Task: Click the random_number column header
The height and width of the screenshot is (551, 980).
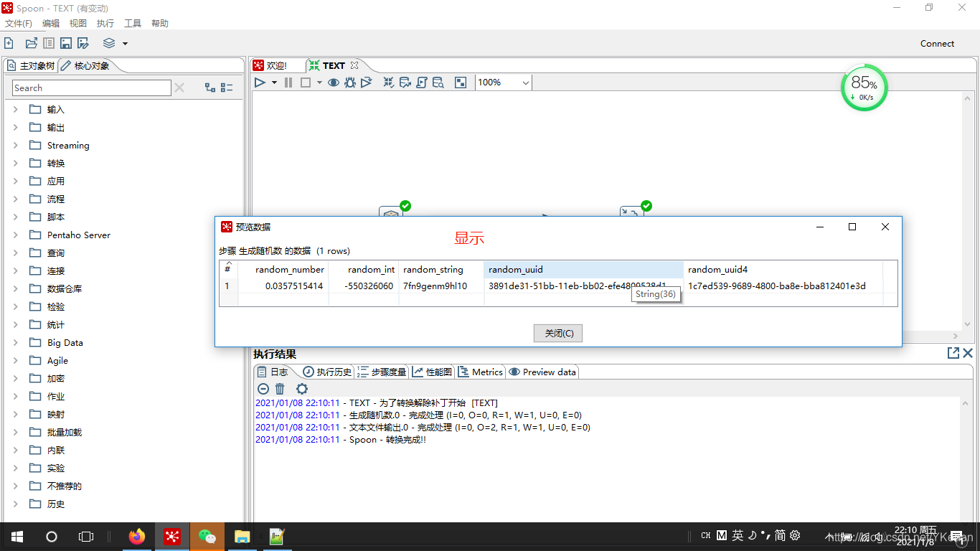Action: point(283,270)
